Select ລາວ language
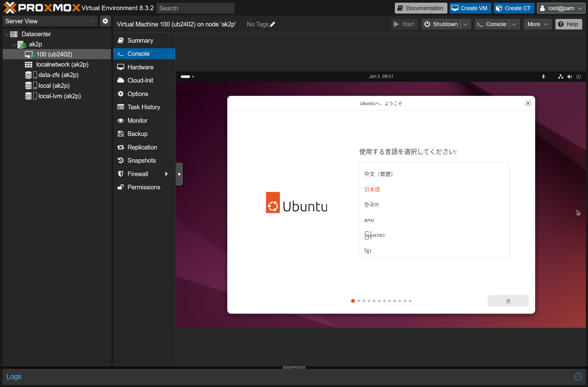 click(434, 220)
